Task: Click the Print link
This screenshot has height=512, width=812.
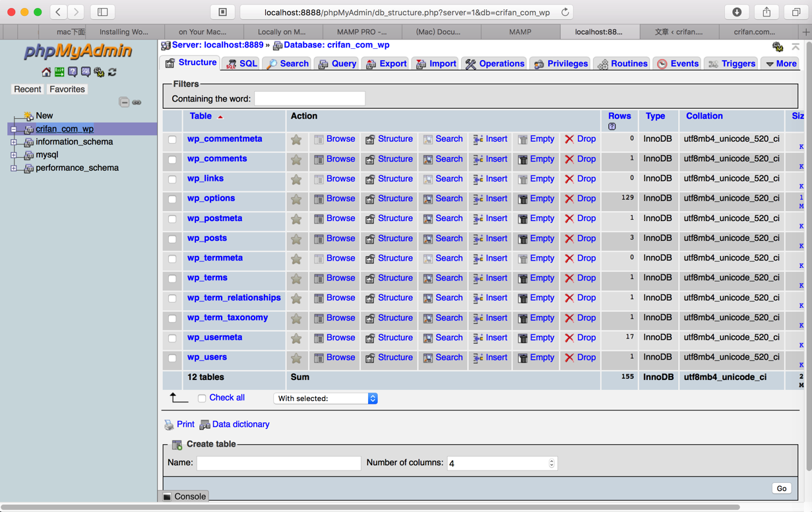Action: 179,424
